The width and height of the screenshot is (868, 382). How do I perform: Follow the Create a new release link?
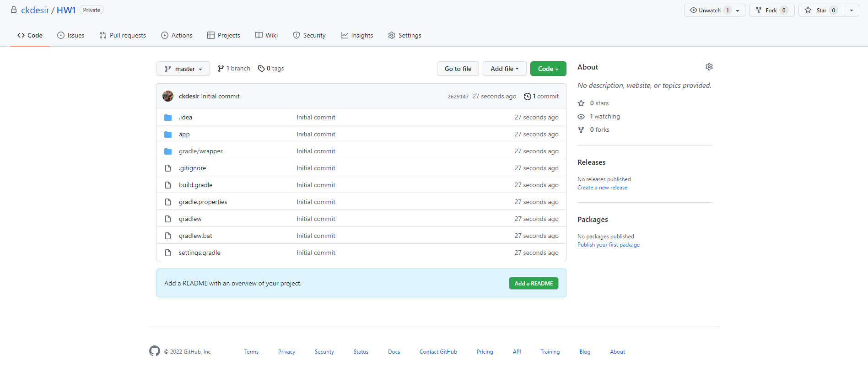coord(602,188)
